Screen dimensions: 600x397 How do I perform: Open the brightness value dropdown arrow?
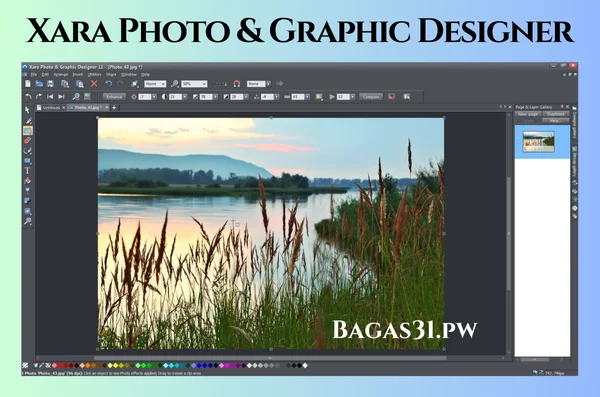click(x=154, y=97)
